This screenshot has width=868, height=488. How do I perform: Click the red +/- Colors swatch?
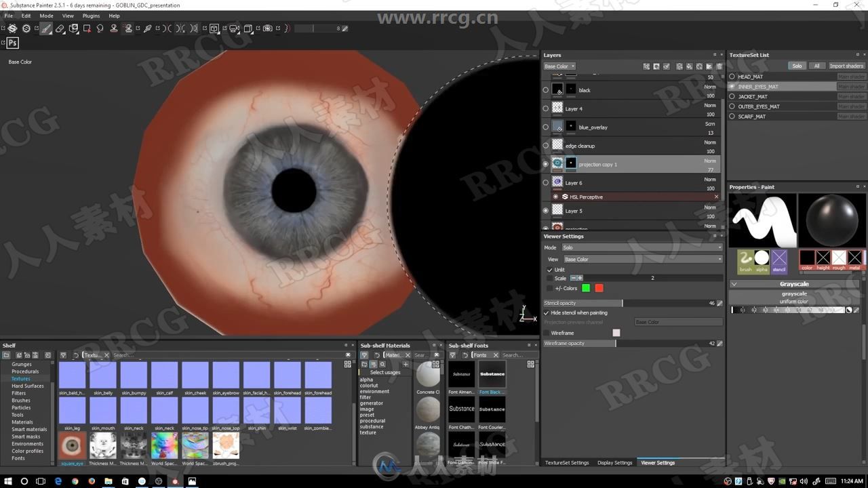click(599, 288)
